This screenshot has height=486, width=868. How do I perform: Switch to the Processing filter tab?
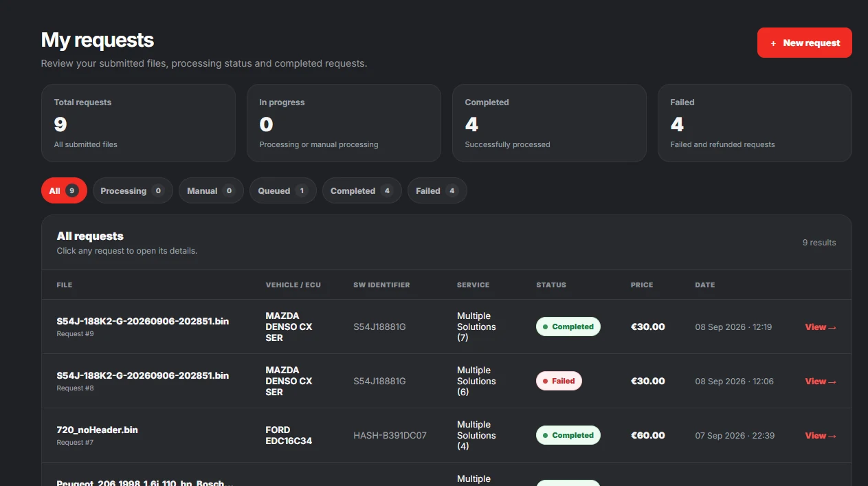coord(133,190)
